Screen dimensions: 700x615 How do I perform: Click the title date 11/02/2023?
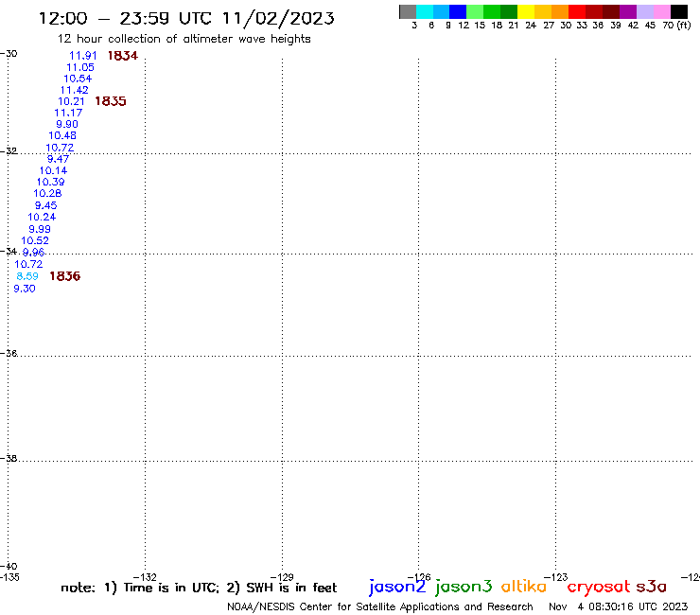pyautogui.click(x=278, y=19)
